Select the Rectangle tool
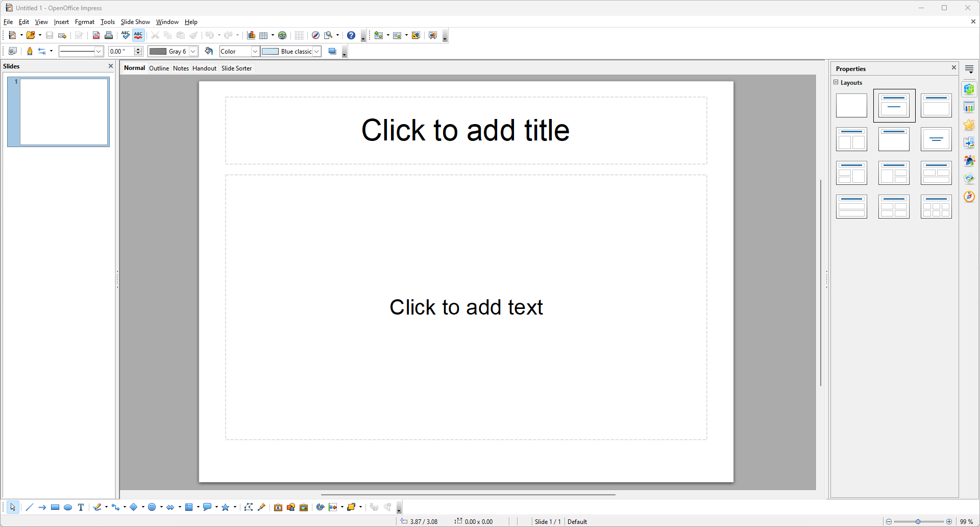Viewport: 980px width, 527px height. click(x=55, y=507)
